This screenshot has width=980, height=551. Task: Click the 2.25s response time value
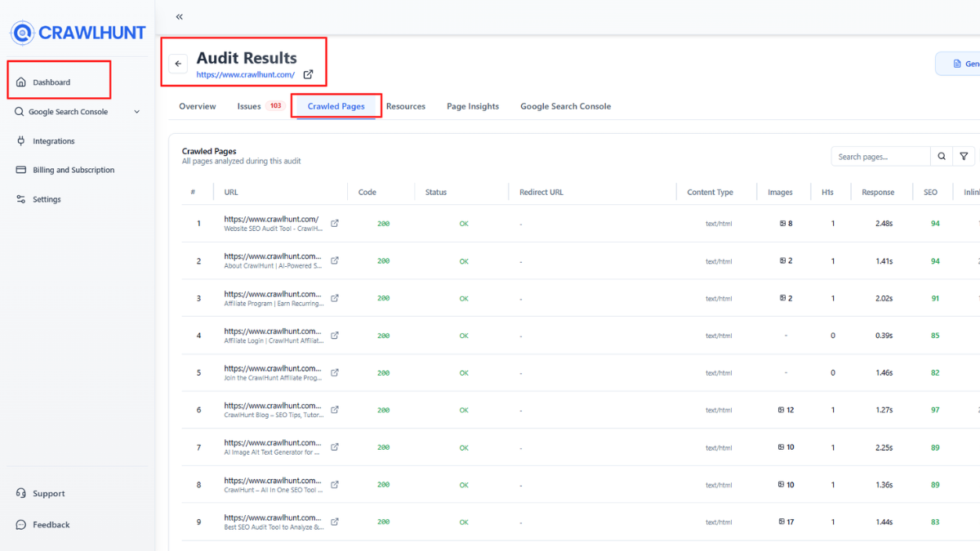coord(884,447)
